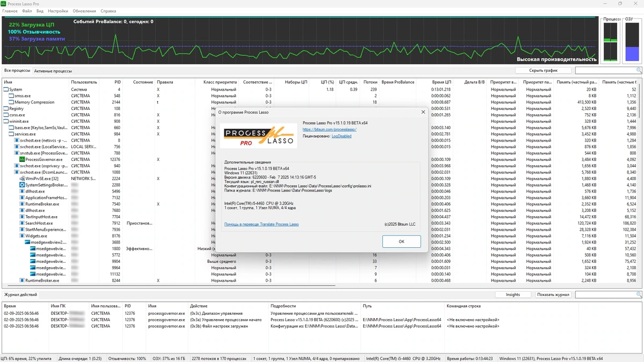Click the Process Lasso title bar icon

tap(4, 4)
